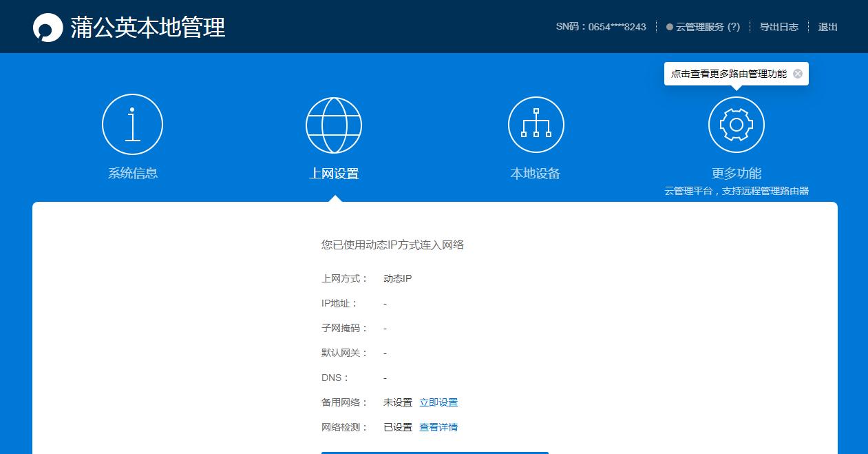Open 立即设置 for 备用网络

(439, 402)
